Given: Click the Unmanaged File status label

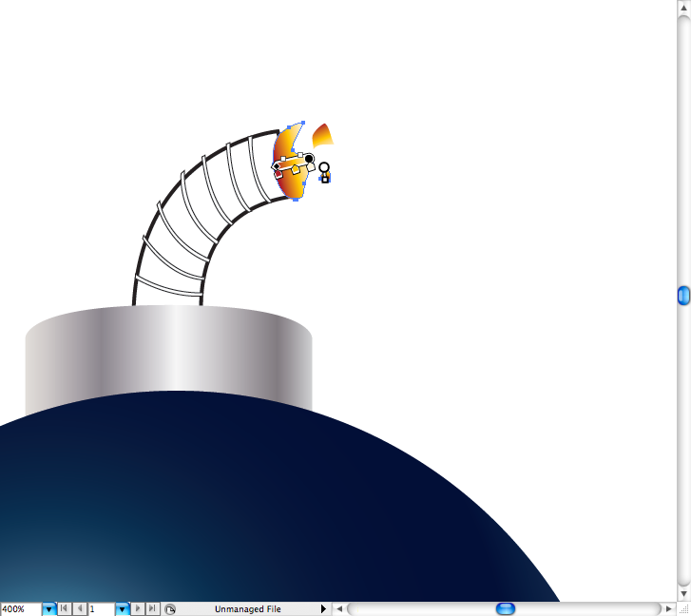Looking at the screenshot, I should [247, 608].
